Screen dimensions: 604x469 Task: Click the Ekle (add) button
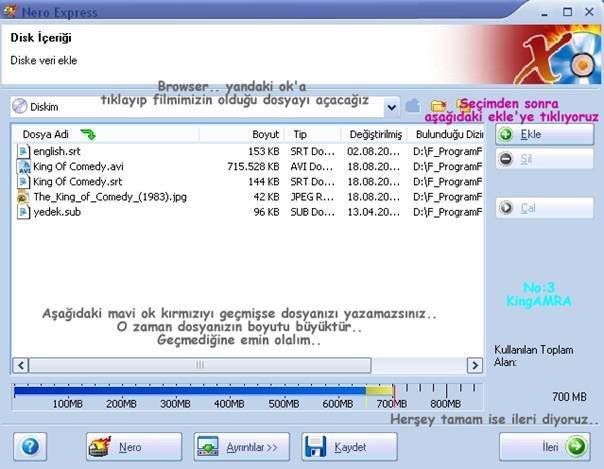pyautogui.click(x=544, y=134)
